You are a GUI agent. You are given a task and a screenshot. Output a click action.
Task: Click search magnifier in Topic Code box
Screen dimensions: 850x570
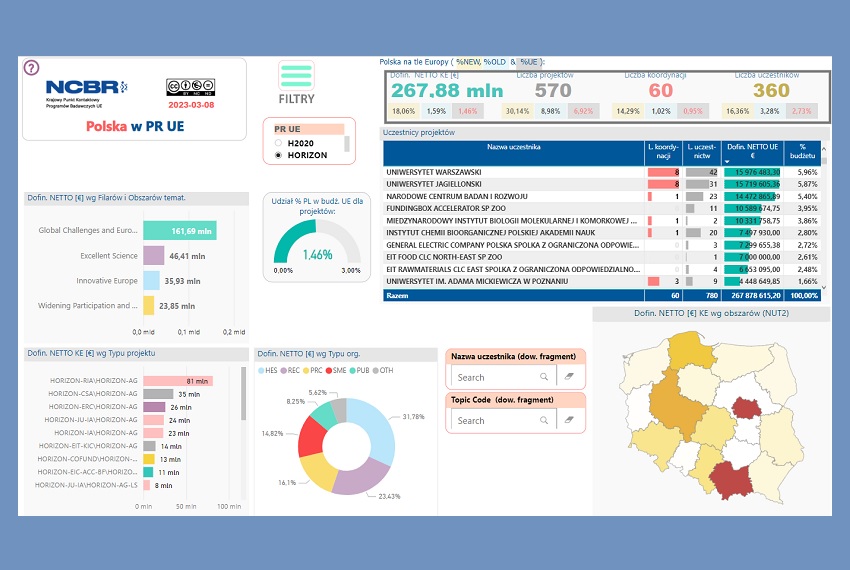click(x=543, y=421)
